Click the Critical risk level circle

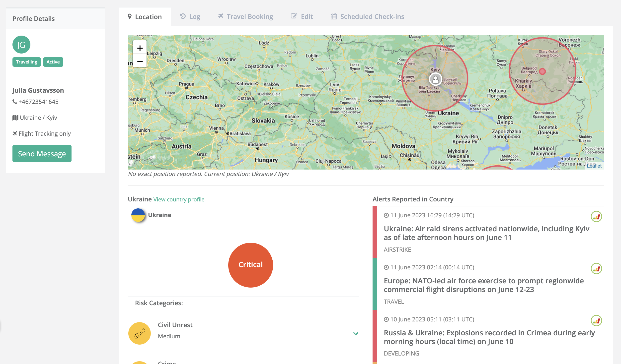pyautogui.click(x=250, y=265)
